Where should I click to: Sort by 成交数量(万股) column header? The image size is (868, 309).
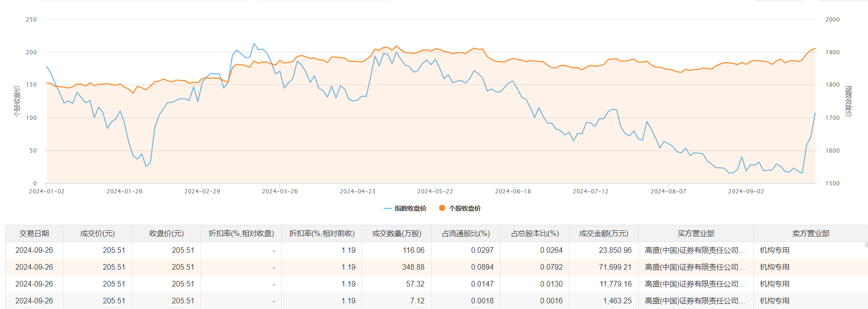pyautogui.click(x=396, y=233)
